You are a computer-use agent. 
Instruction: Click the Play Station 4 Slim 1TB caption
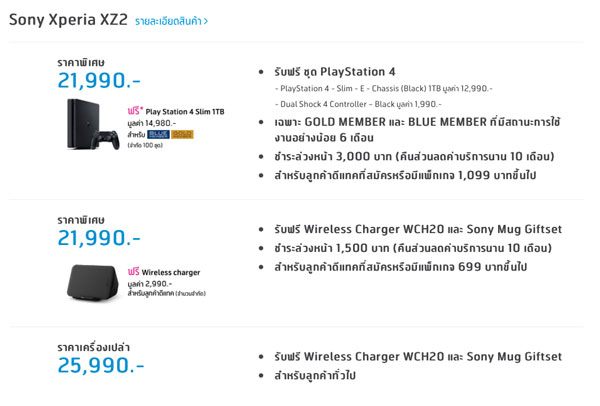[x=185, y=112]
